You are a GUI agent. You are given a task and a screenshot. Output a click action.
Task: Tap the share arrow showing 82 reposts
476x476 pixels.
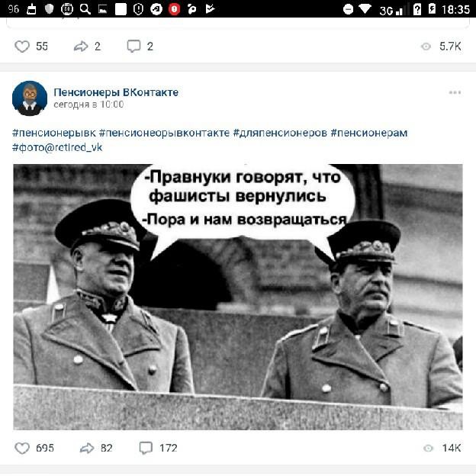(x=87, y=448)
